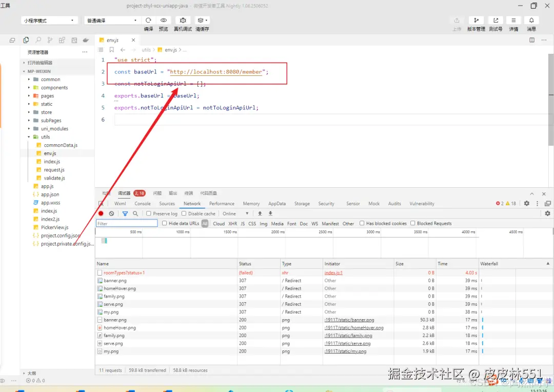The width and height of the screenshot is (554, 392).
Task: Click the preview eye icon
Action: 163,21
